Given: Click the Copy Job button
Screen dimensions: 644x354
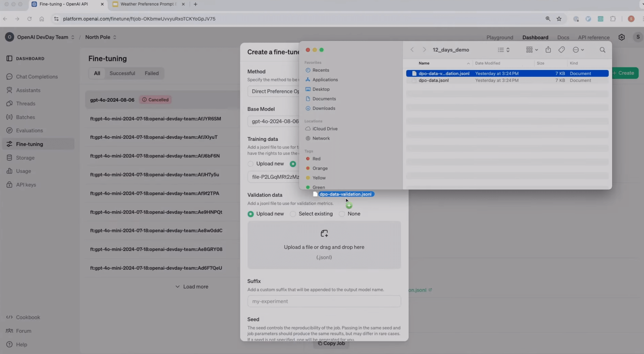Looking at the screenshot, I should coord(331,343).
